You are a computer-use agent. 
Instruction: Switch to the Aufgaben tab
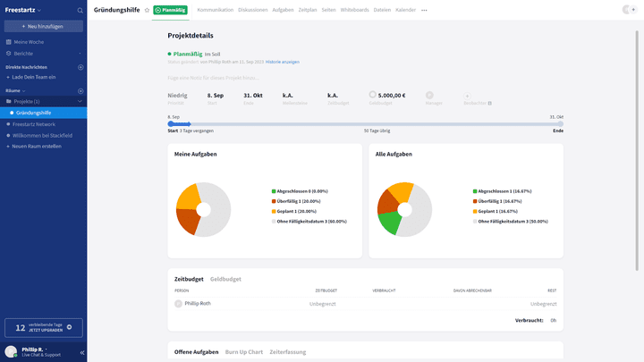[283, 10]
